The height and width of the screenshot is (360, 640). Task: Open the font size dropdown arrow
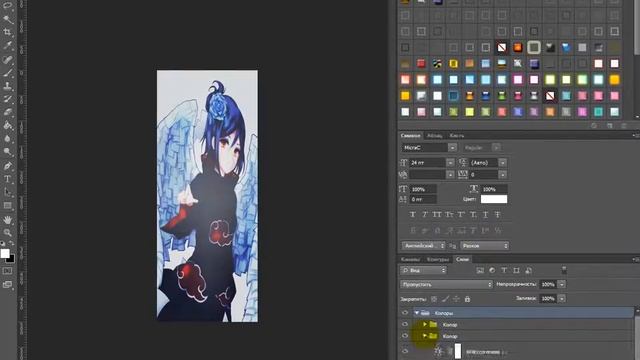450,162
